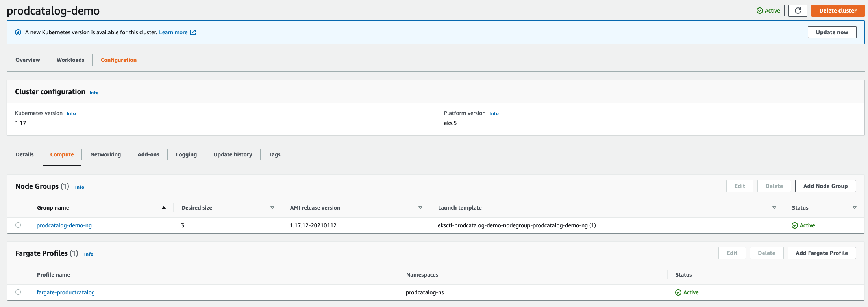
Task: Switch to the Workloads tab
Action: tap(70, 60)
